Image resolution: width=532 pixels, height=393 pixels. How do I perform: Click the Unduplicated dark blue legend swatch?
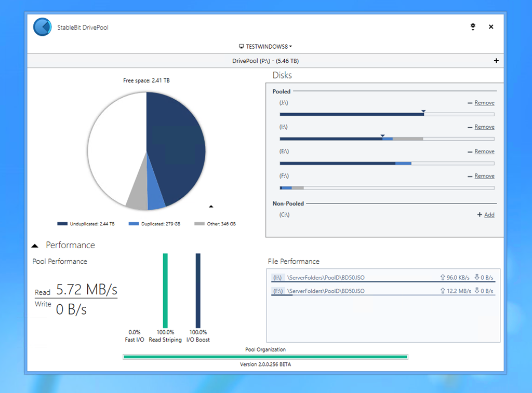[62, 224]
